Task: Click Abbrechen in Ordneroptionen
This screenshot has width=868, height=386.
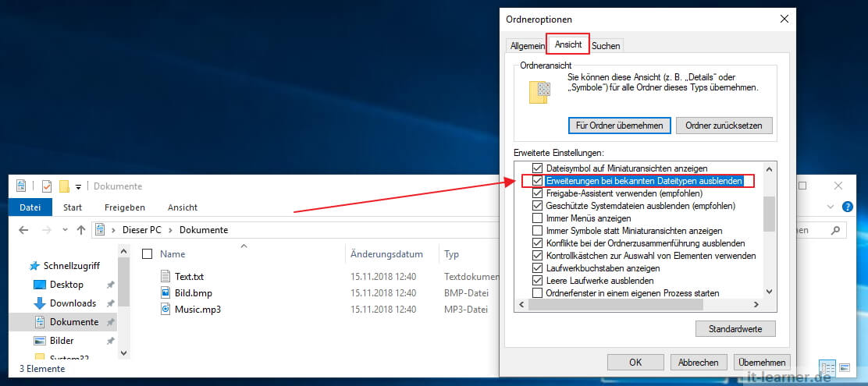Action: pos(698,363)
